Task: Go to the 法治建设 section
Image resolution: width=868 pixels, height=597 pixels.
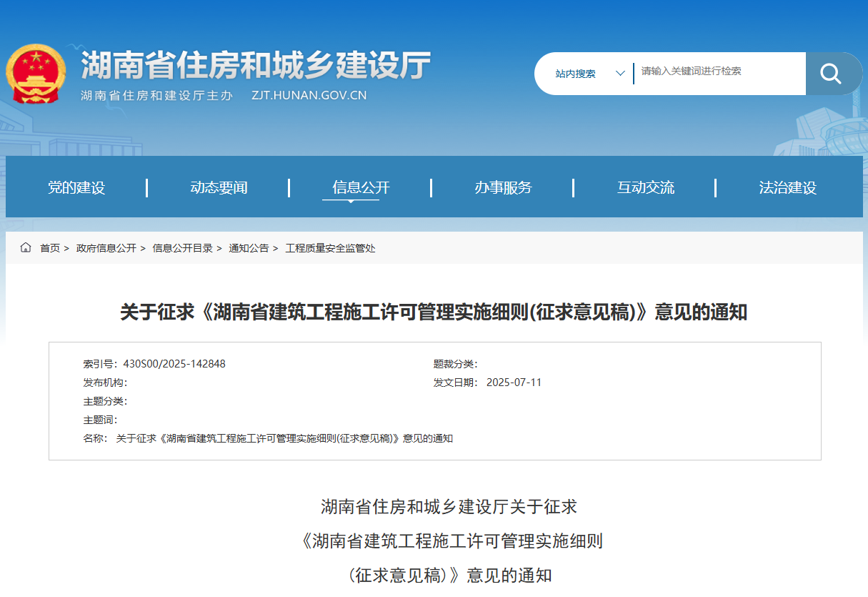Action: (x=787, y=187)
